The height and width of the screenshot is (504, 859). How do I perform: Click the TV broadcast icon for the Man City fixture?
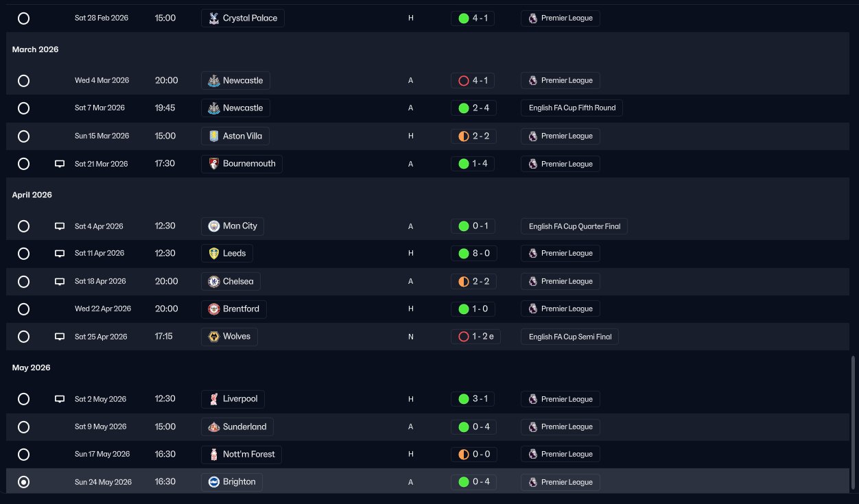tap(60, 226)
